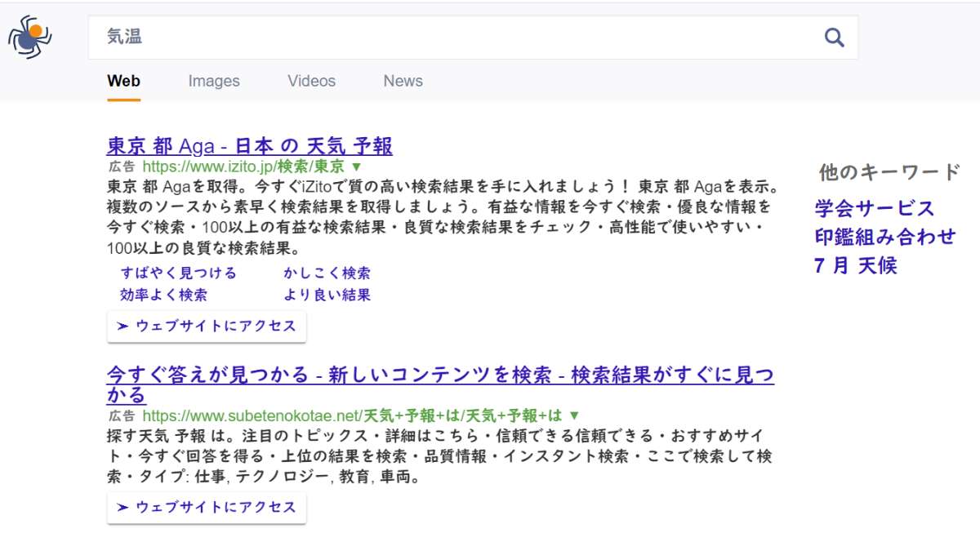
Task: Open the 7 月 天候 related keyword
Action: (855, 265)
